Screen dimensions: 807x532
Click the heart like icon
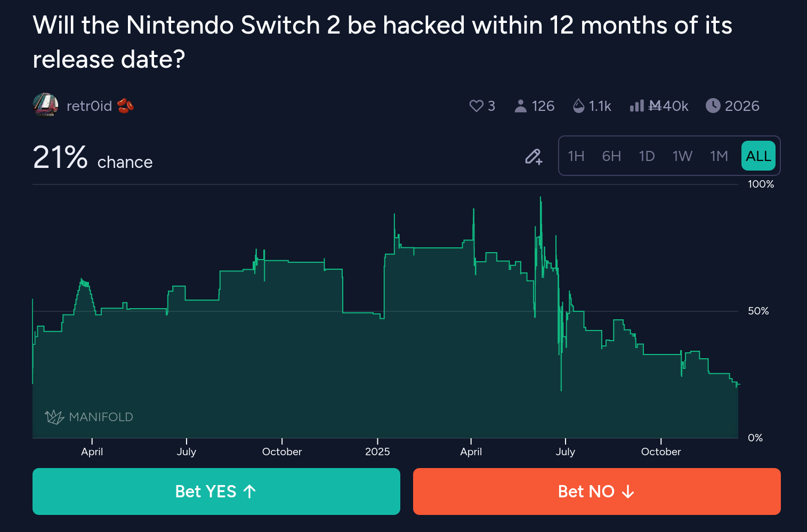click(x=476, y=106)
